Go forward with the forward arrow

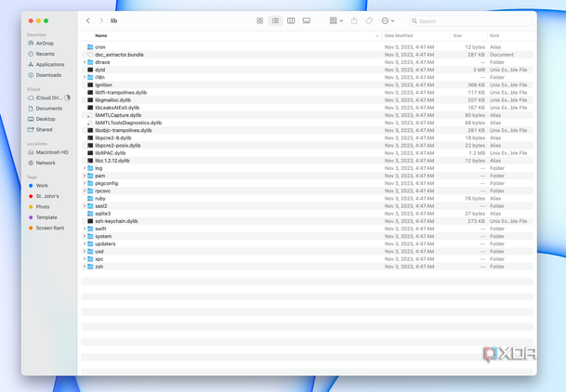(x=101, y=21)
